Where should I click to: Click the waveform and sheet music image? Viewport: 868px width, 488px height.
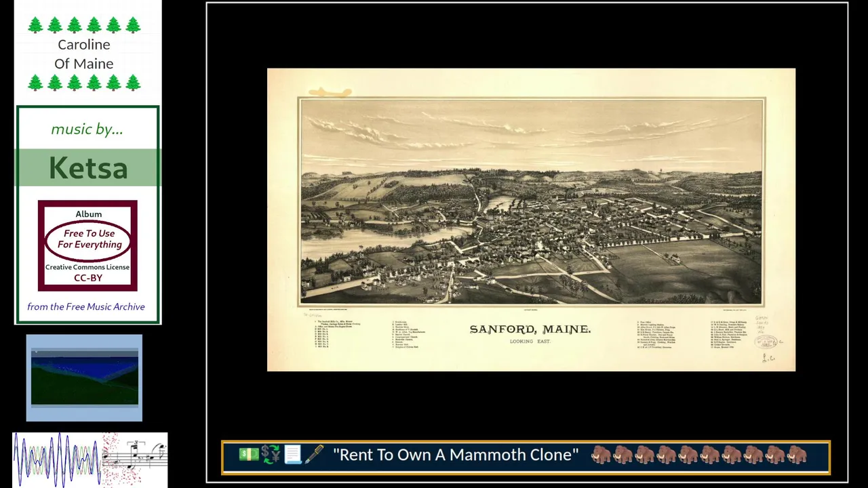point(90,459)
